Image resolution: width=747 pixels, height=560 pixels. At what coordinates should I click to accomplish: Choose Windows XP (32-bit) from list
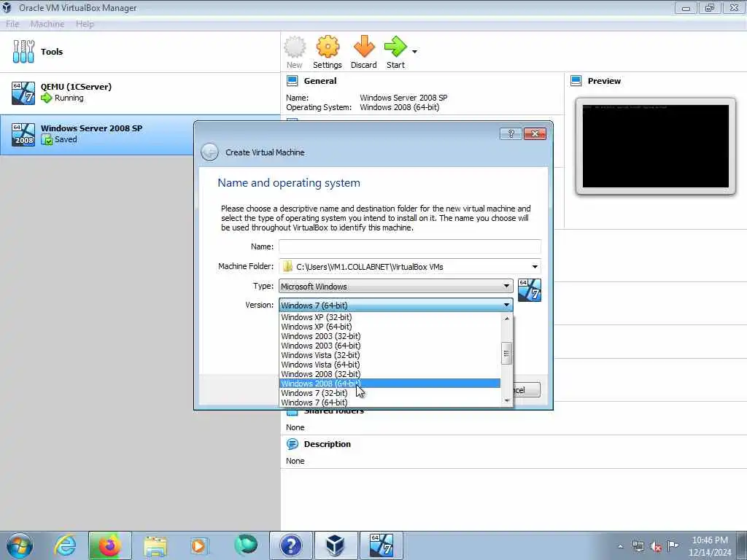(x=390, y=317)
